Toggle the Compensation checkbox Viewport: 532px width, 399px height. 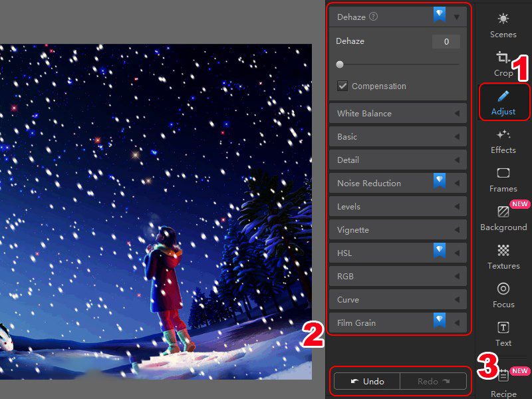(342, 86)
